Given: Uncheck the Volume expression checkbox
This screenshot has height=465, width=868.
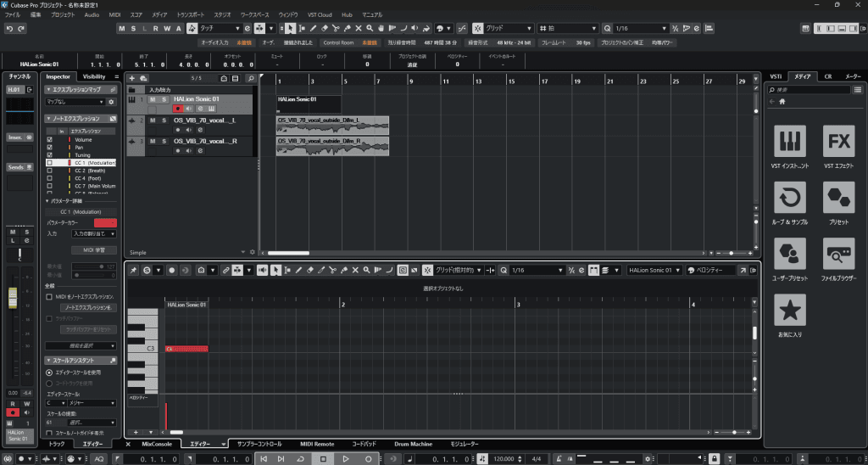Looking at the screenshot, I should tap(49, 140).
